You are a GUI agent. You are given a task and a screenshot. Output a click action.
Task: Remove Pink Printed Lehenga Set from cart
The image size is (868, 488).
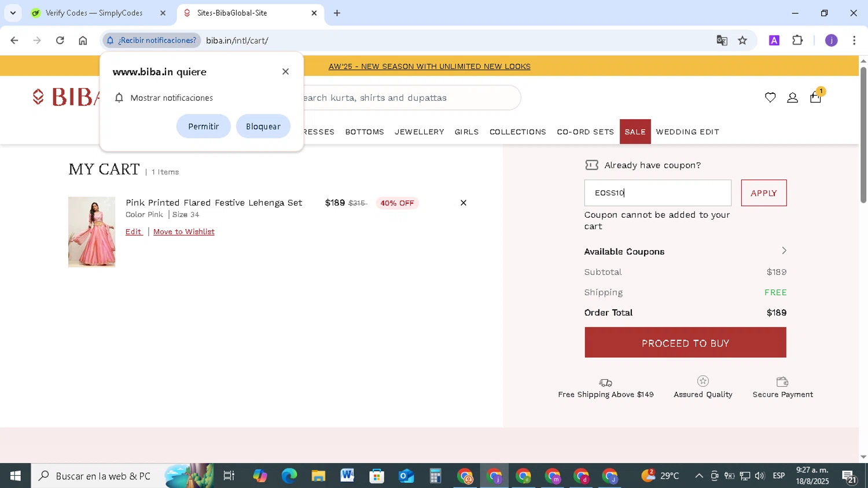[464, 203]
